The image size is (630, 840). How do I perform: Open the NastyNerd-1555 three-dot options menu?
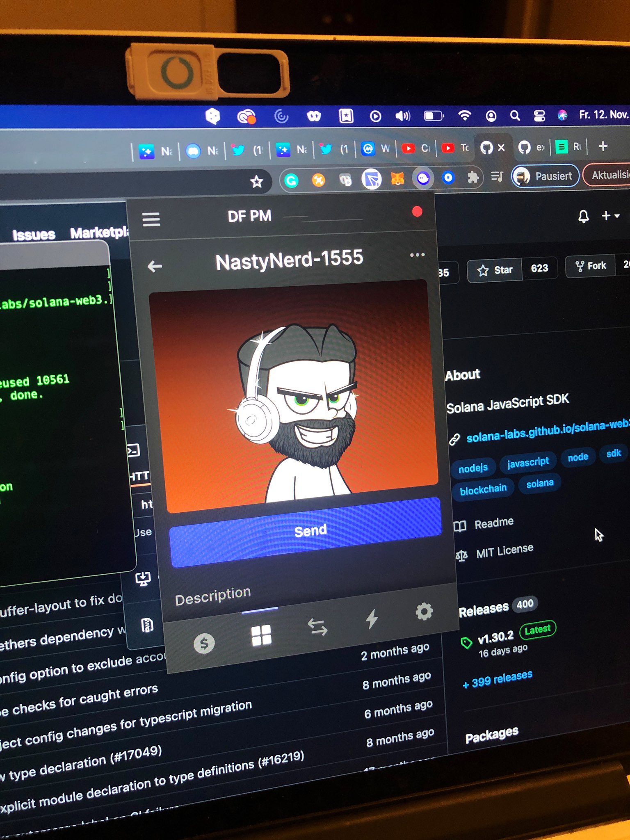click(417, 255)
